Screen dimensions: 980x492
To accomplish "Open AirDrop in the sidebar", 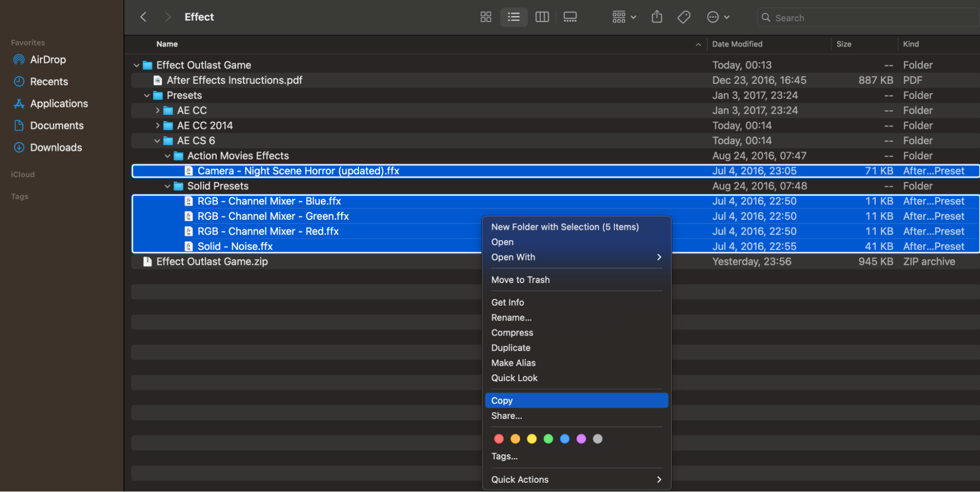I will (x=48, y=60).
